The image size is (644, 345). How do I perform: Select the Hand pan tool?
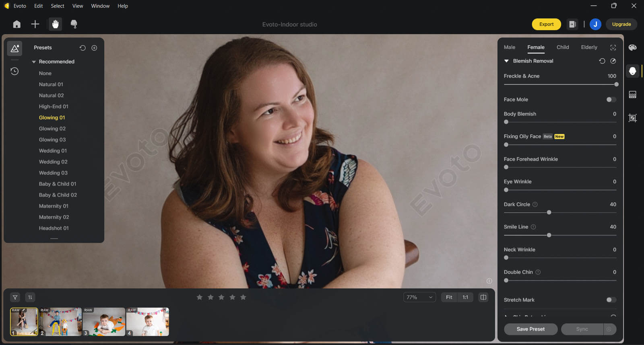click(55, 24)
